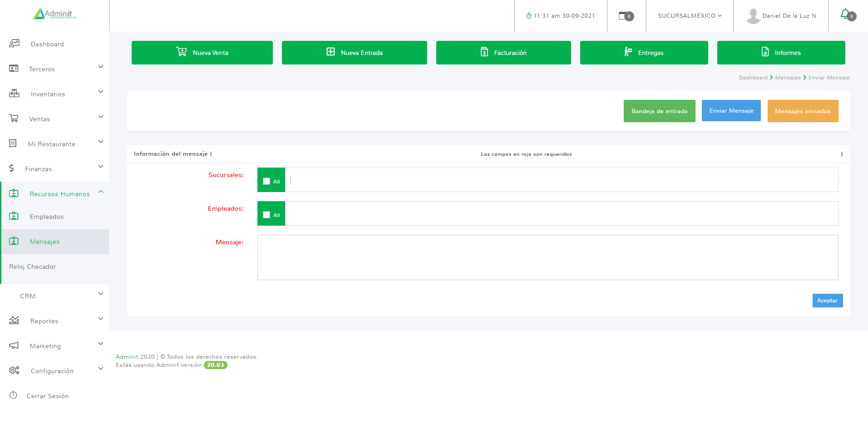Click the Marketing megaphone icon

click(x=14, y=346)
